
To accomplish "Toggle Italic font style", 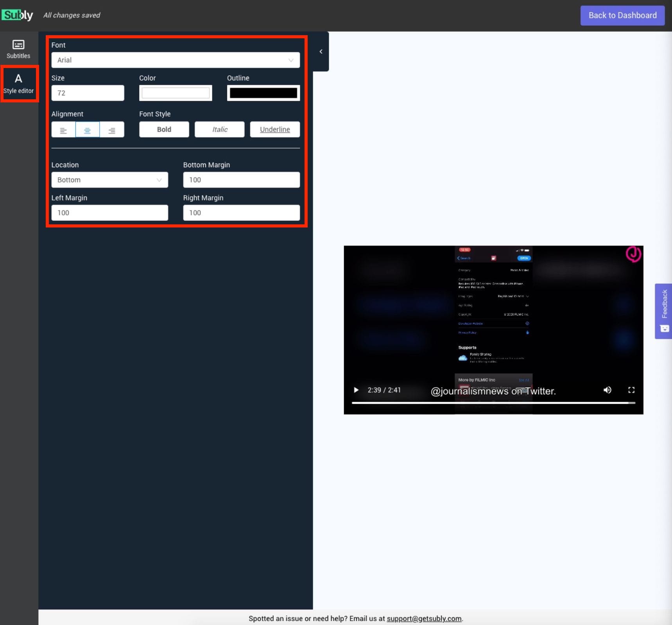I will [x=219, y=130].
